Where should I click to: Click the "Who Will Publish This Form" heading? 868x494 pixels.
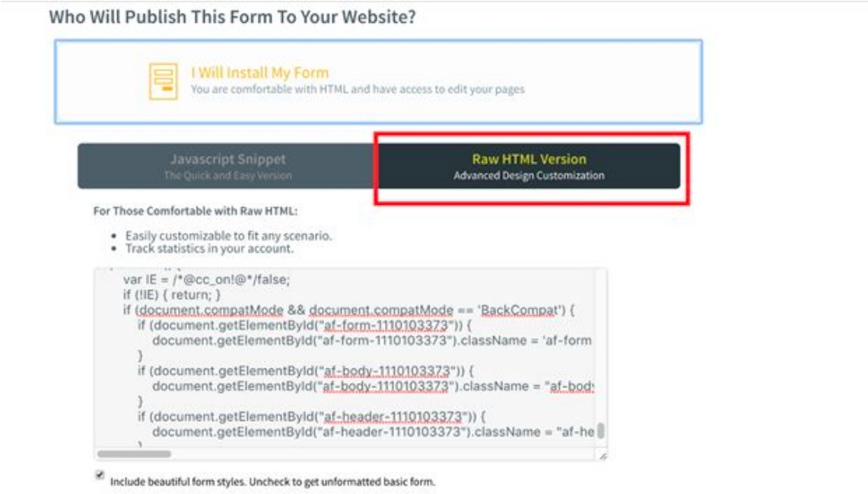pos(232,17)
